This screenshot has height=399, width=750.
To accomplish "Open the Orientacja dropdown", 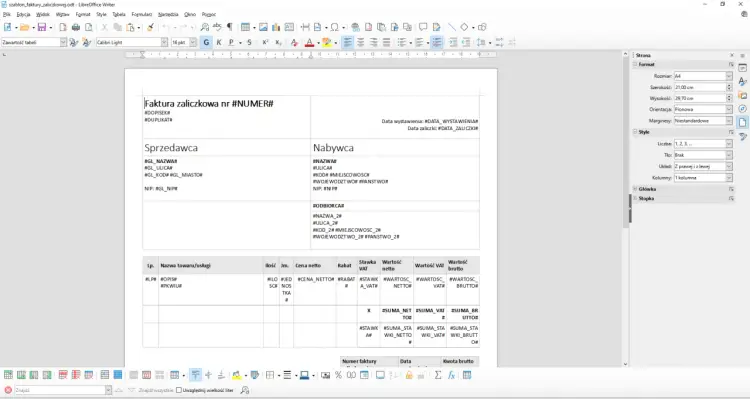I will (x=729, y=110).
